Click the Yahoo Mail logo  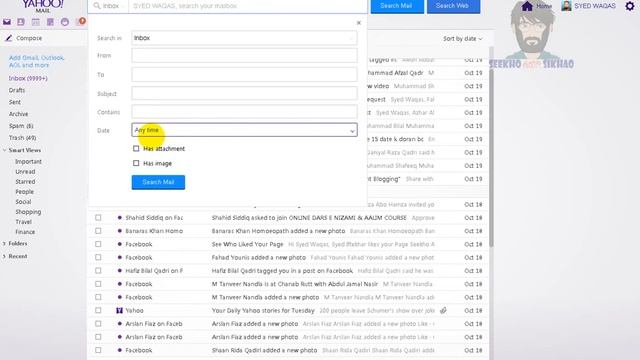pos(43,6)
